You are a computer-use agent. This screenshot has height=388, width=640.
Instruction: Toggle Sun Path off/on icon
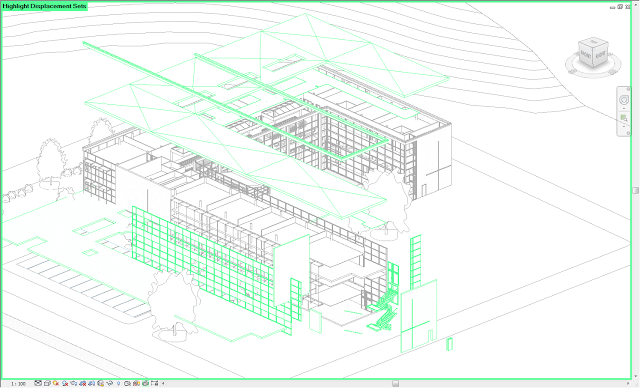56,383
